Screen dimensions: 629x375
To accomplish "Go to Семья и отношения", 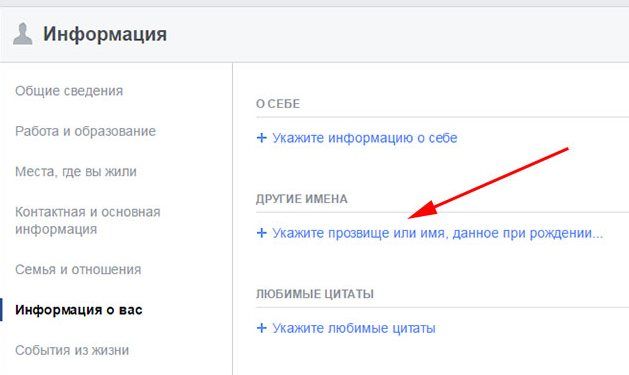I will click(78, 270).
